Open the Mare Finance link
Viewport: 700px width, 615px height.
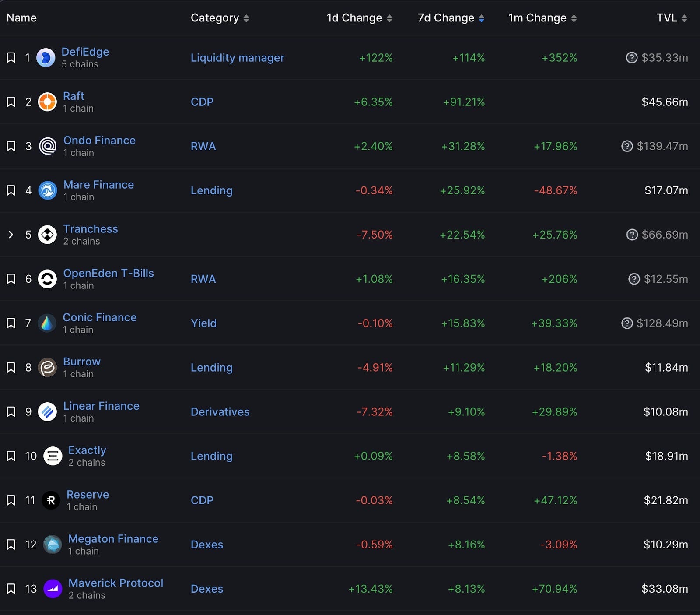pos(98,184)
